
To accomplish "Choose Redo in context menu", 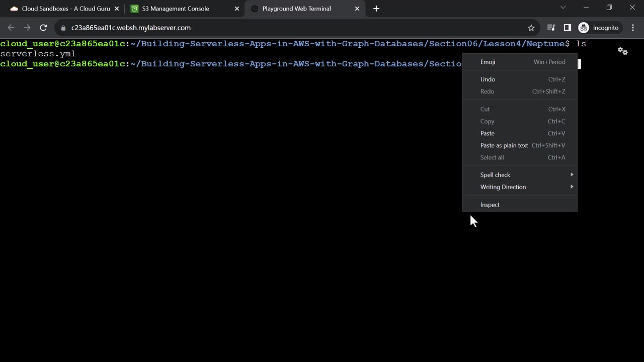I will (x=520, y=92).
